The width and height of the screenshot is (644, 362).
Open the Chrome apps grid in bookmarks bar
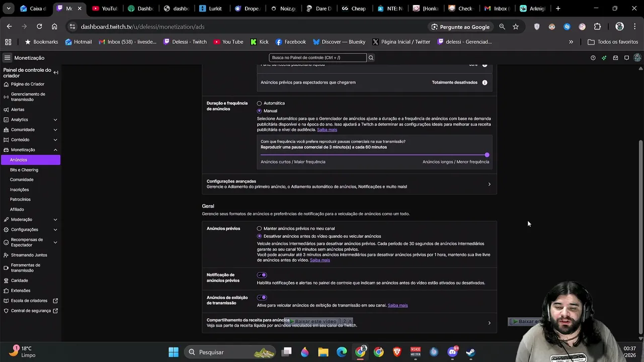point(8,42)
